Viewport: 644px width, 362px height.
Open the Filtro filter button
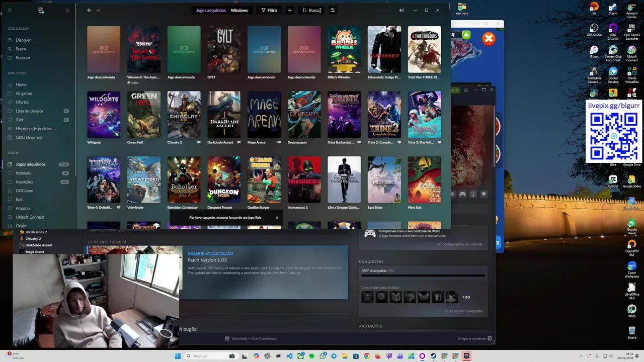(269, 10)
